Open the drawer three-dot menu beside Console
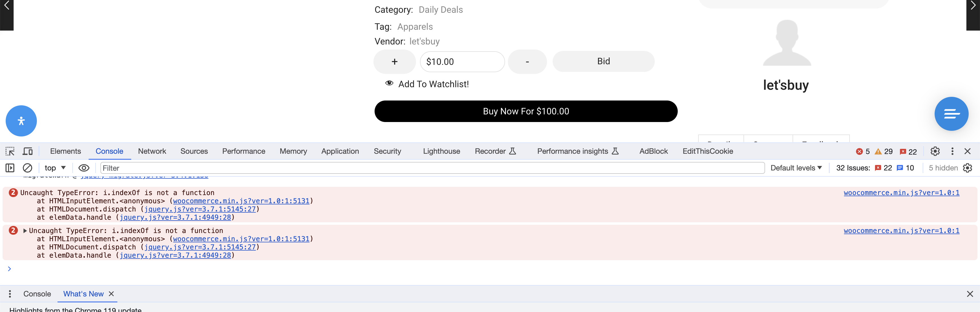 click(10, 294)
